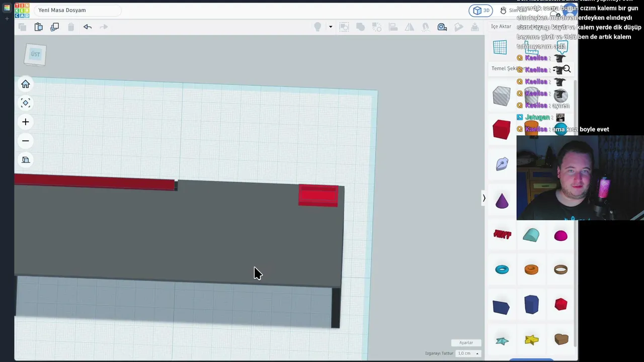Open the Tinkercad logo home link

(x=22, y=11)
